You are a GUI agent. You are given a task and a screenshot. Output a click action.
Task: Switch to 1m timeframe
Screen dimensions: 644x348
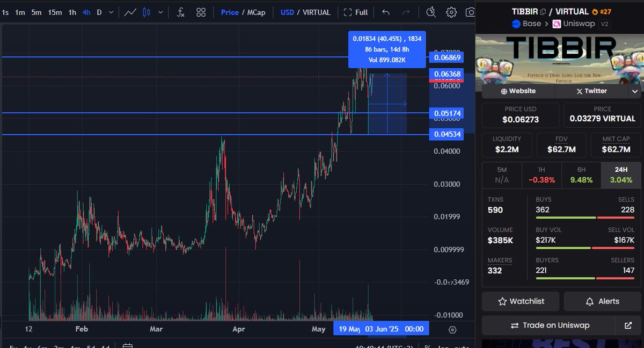(x=20, y=12)
